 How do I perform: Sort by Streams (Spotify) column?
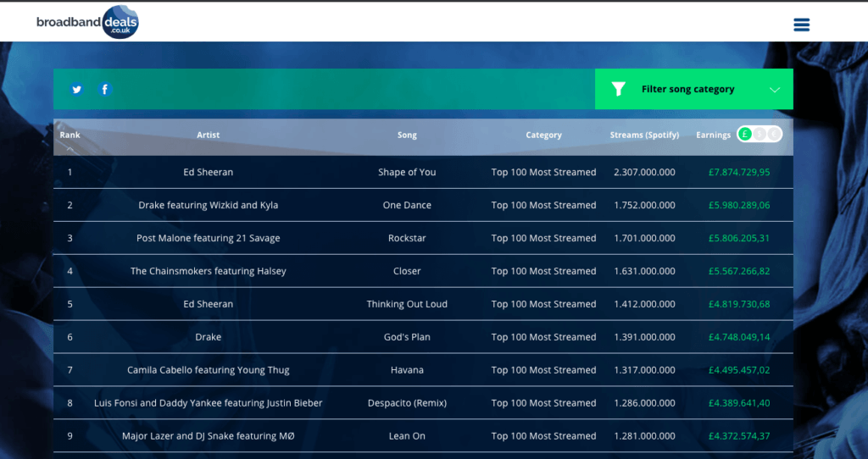point(644,135)
